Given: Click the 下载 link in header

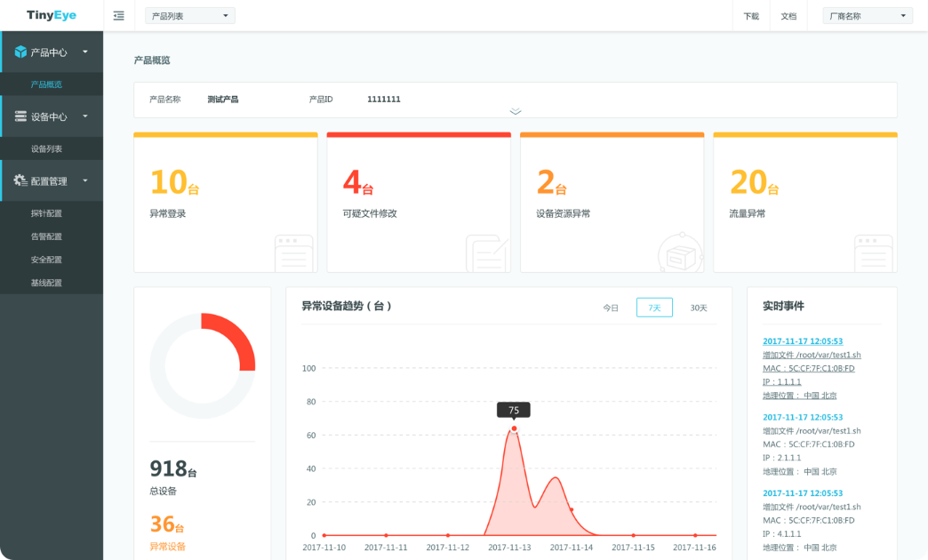Looking at the screenshot, I should [751, 16].
